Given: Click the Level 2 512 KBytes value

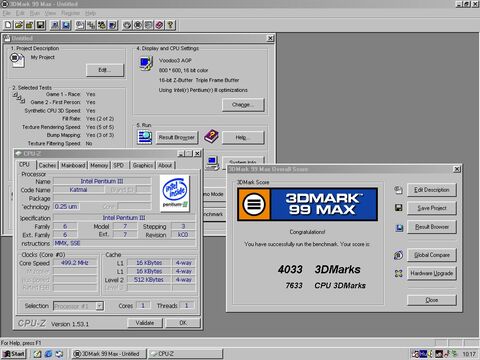Looking at the screenshot, I should (149, 280).
